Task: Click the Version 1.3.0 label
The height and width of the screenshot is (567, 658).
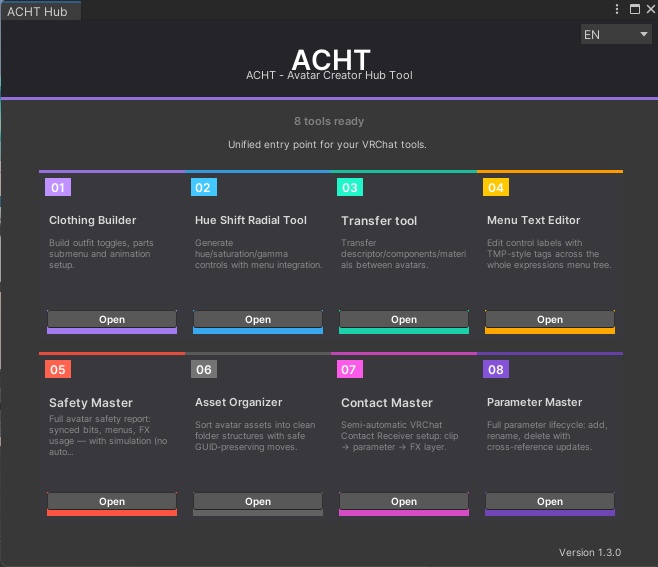Action: [590, 552]
